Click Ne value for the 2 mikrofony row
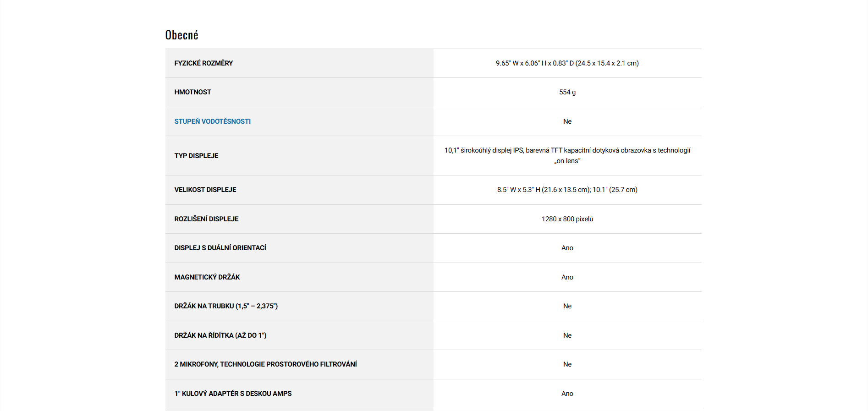Screen dimensions: 868x411 coord(567,364)
